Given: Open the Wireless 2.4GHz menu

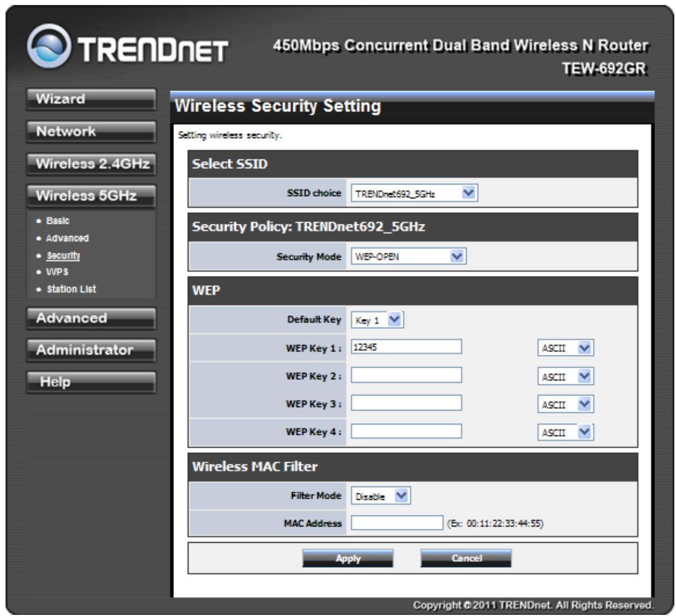Looking at the screenshot, I should [91, 164].
